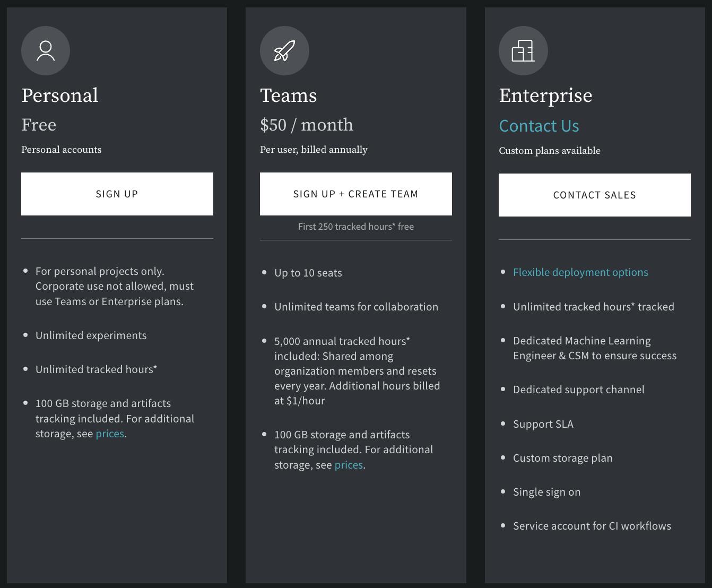
Task: Open the prices link in Teams plan
Action: [x=349, y=465]
